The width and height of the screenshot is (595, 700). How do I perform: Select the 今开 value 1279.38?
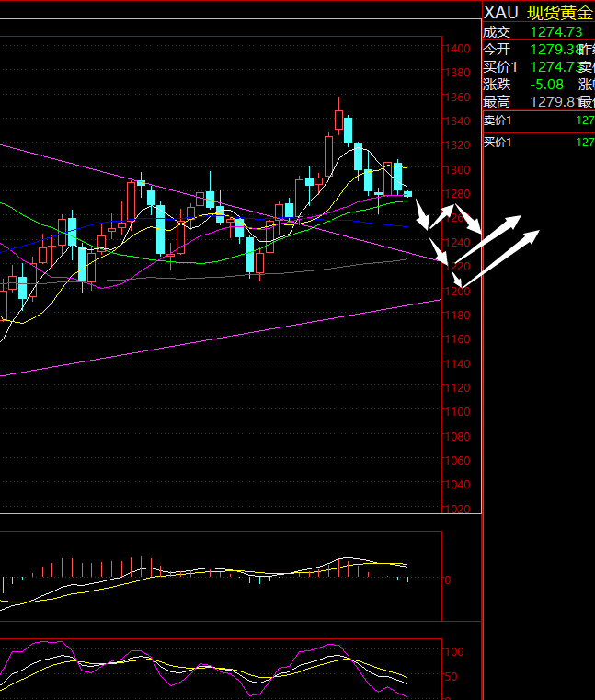click(555, 50)
